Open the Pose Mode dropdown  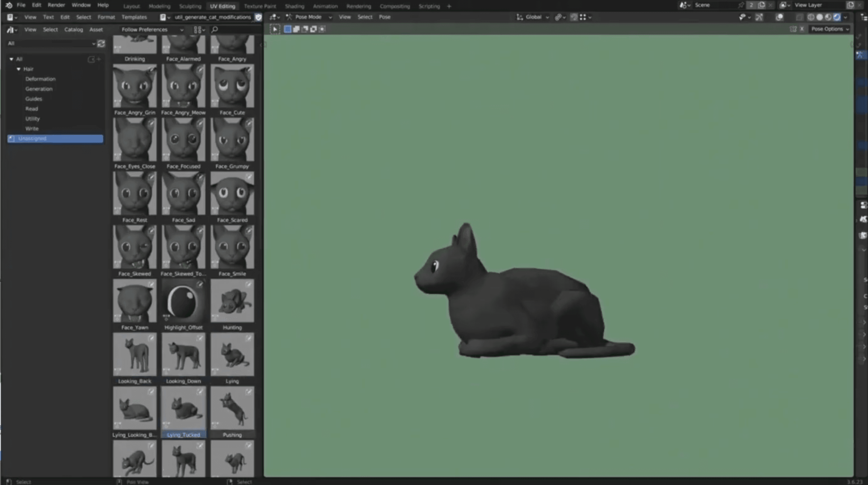coord(308,17)
